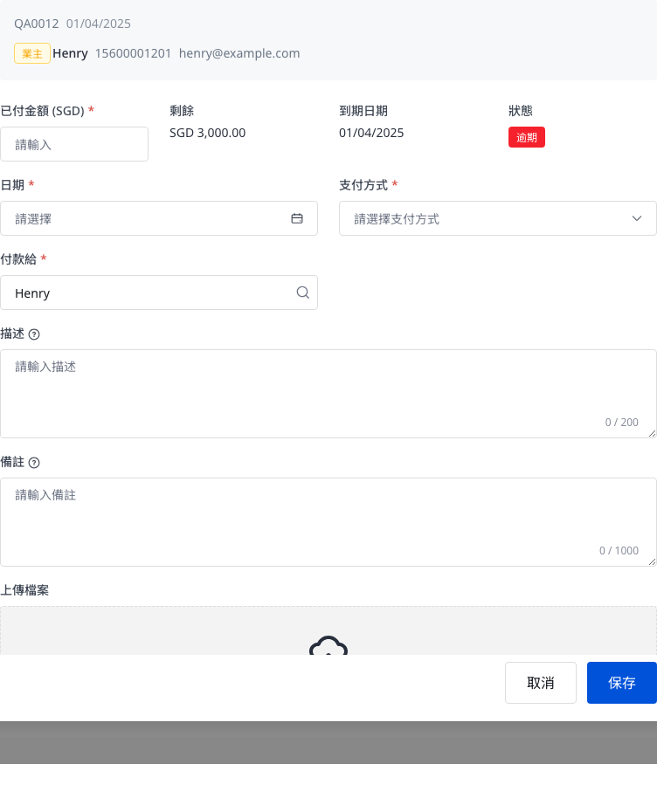Click the resize handle of 備註 text area
657x812 pixels.
point(652,562)
